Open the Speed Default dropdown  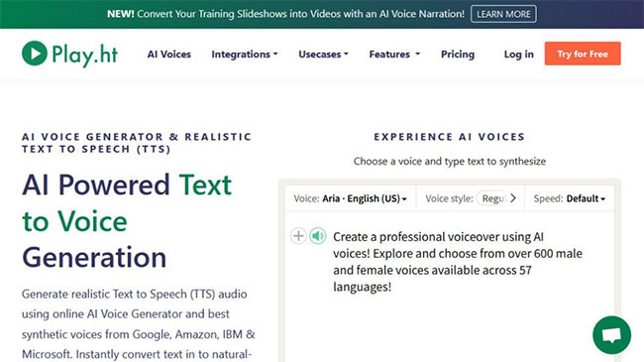coord(570,198)
